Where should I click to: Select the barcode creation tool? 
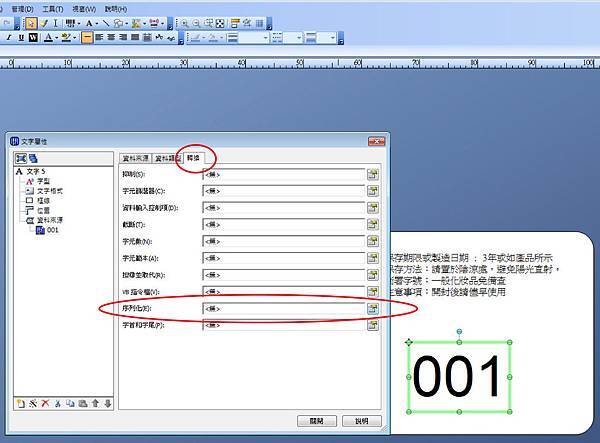(70, 24)
